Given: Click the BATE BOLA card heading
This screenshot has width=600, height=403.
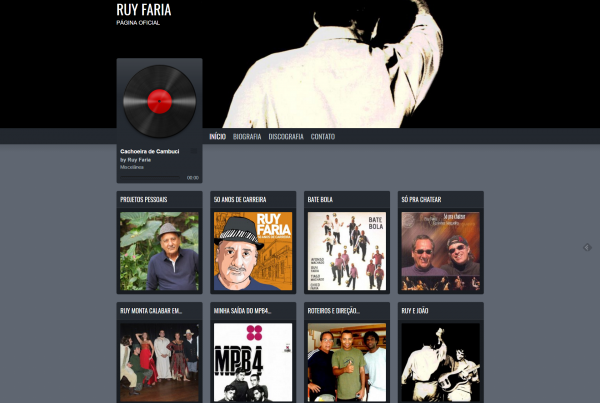Looking at the screenshot, I should point(320,200).
